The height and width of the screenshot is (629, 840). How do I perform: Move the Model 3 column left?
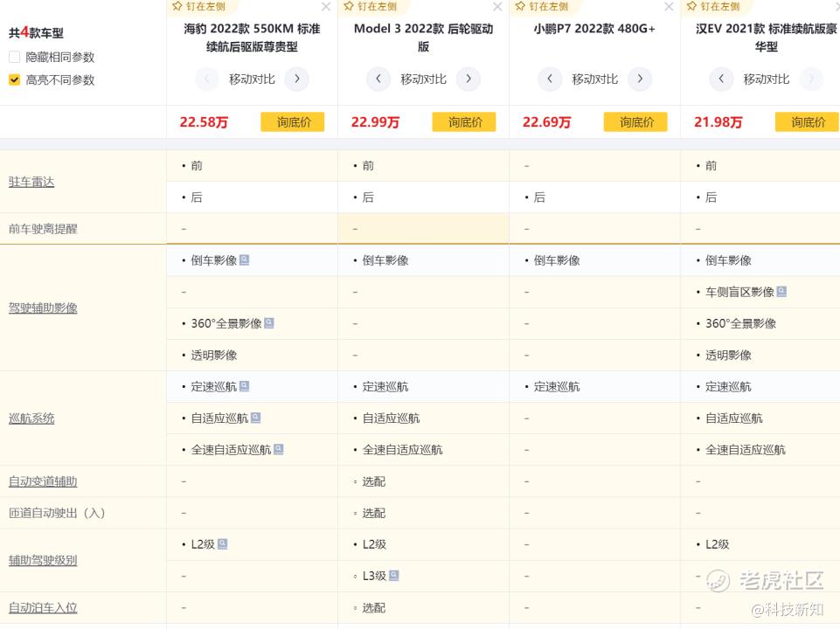[378, 79]
